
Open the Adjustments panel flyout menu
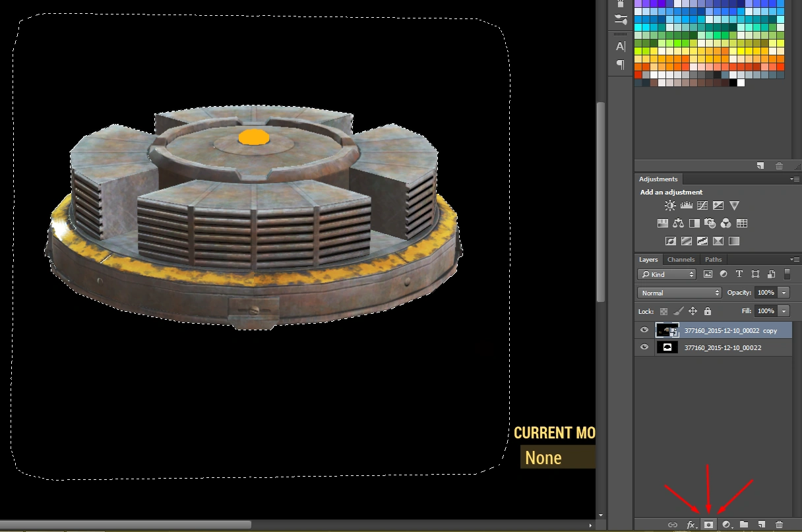[794, 179]
